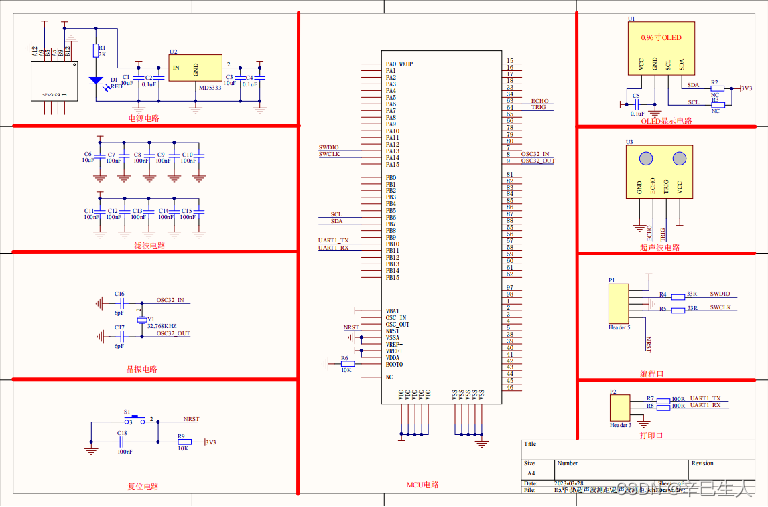
Task: Select capacitor C2 0.1uF in power circuit
Action: tap(158, 78)
